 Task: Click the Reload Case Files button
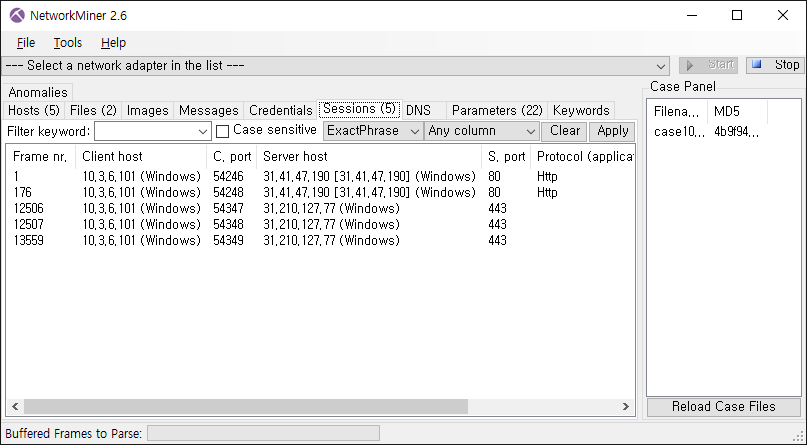[724, 406]
